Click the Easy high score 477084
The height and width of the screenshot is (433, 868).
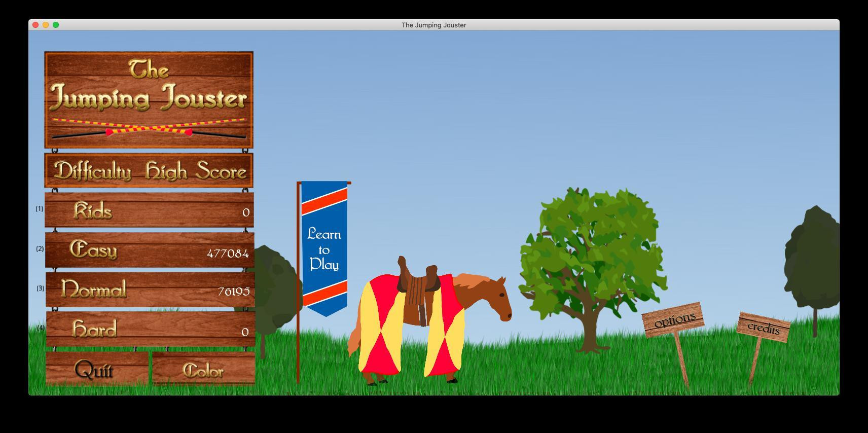click(228, 253)
